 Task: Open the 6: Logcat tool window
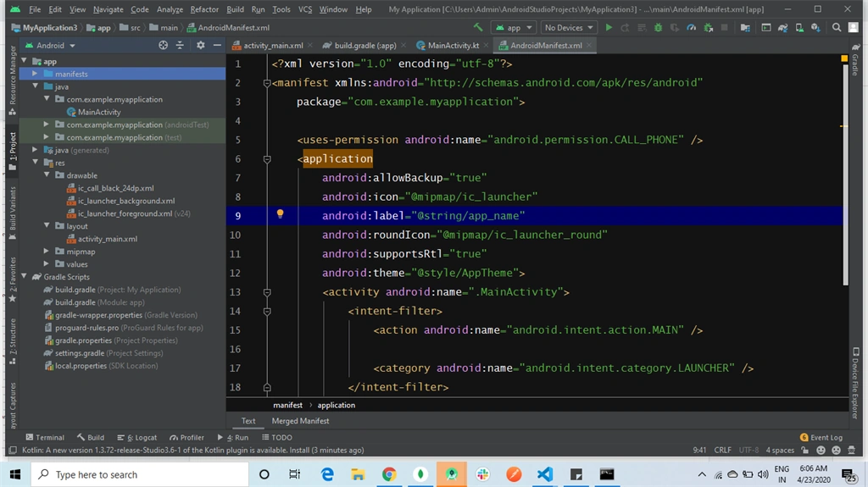pos(136,437)
